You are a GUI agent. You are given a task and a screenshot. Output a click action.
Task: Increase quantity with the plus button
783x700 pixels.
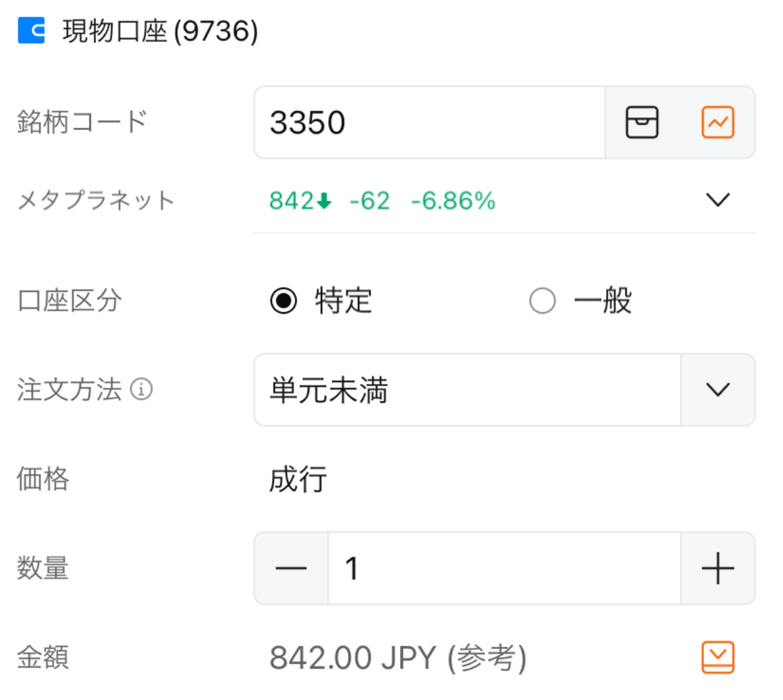point(718,568)
